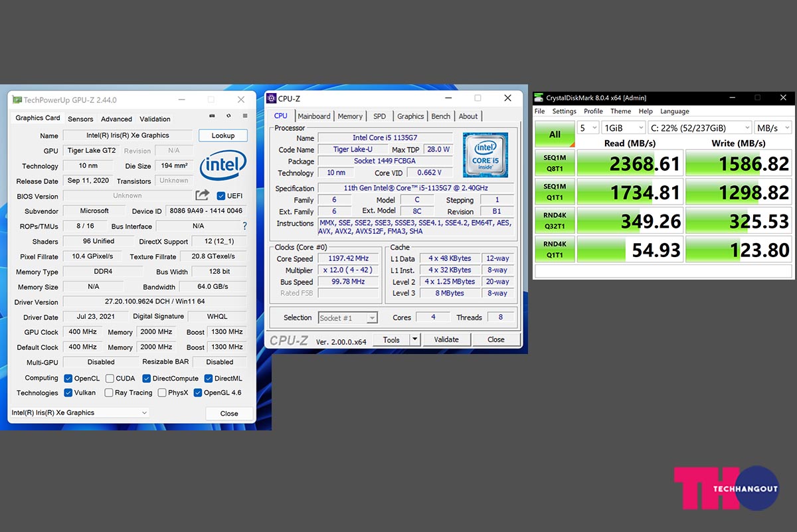Image resolution: width=797 pixels, height=532 pixels.
Task: Open the test count dropdown showing 5
Action: [x=588, y=128]
